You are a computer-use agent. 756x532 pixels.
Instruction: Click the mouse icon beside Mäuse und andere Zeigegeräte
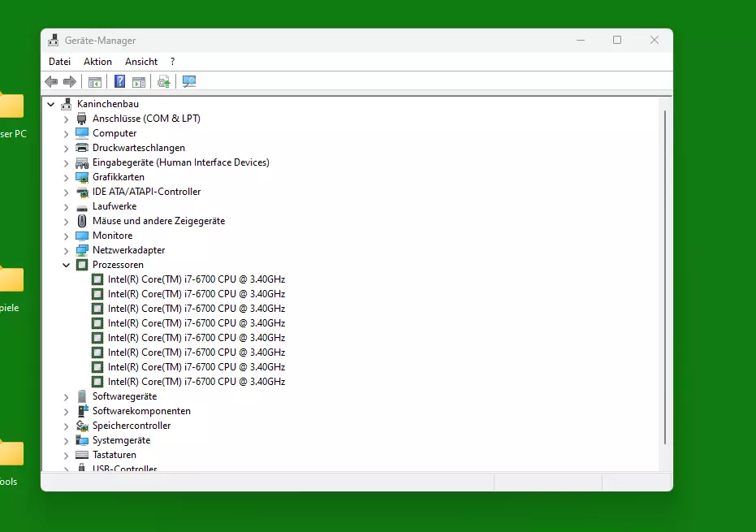tap(82, 221)
